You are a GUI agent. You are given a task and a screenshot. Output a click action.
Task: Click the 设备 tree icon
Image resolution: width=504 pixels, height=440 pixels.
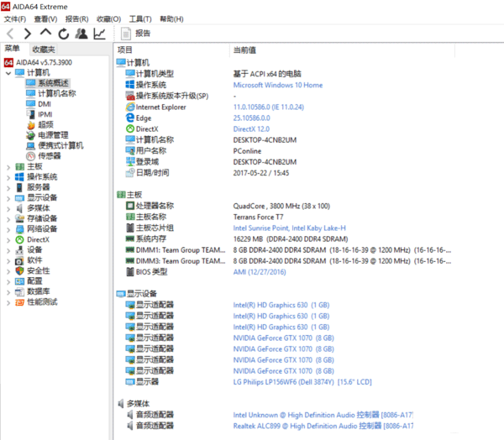click(x=19, y=249)
